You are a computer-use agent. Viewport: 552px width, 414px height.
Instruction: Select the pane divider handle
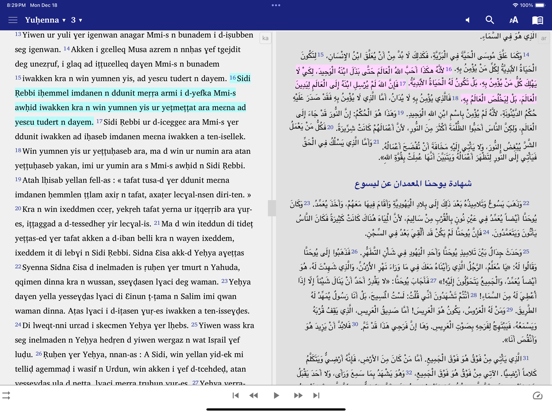(272, 208)
